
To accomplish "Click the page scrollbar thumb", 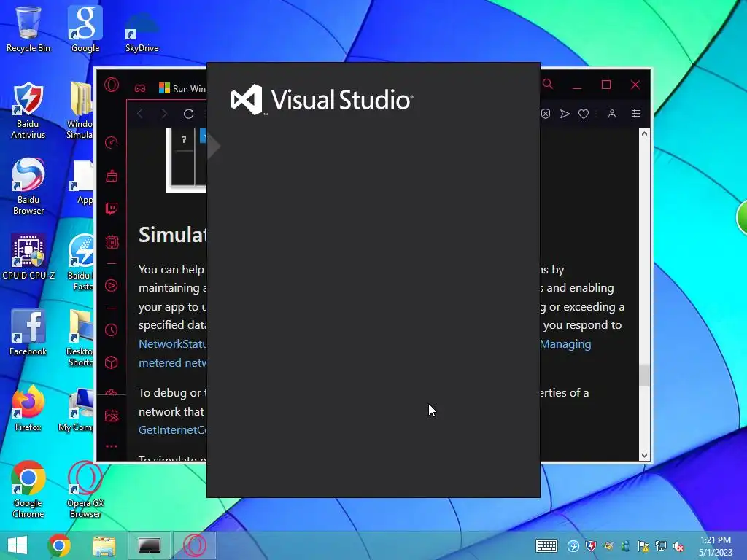I will click(x=644, y=376).
